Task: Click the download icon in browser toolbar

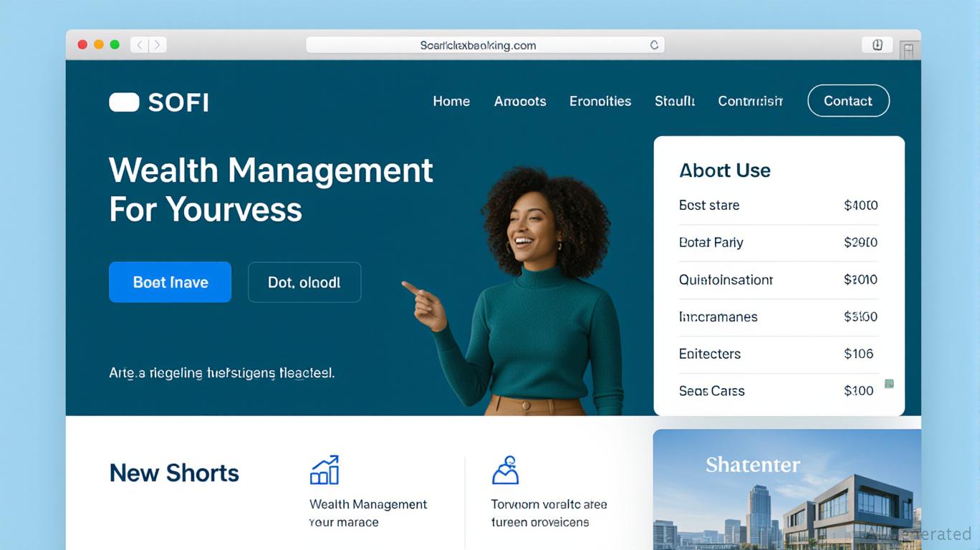Action: [x=878, y=44]
